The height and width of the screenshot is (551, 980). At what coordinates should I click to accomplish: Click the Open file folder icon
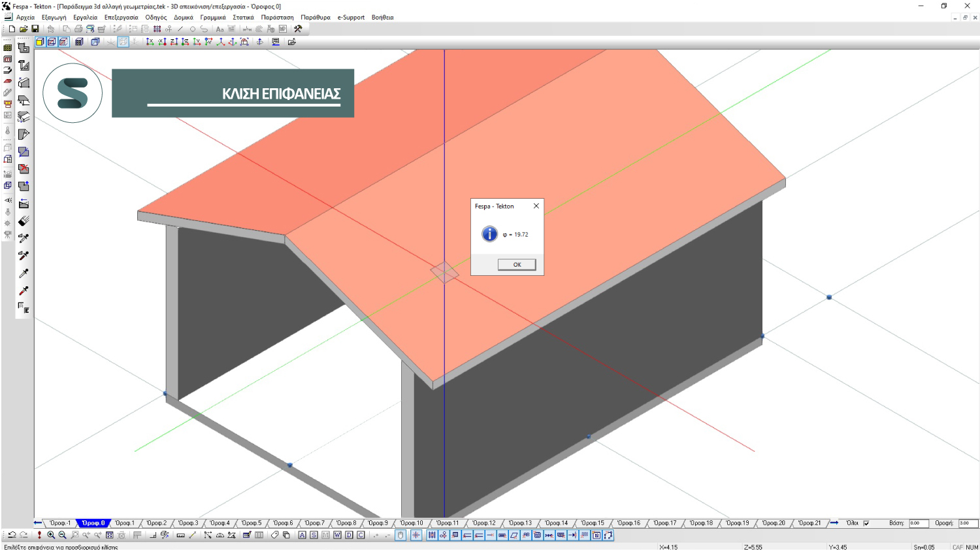[24, 29]
